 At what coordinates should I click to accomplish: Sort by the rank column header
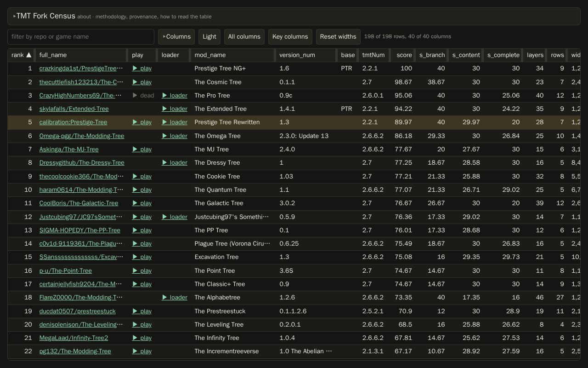pyautogui.click(x=21, y=55)
